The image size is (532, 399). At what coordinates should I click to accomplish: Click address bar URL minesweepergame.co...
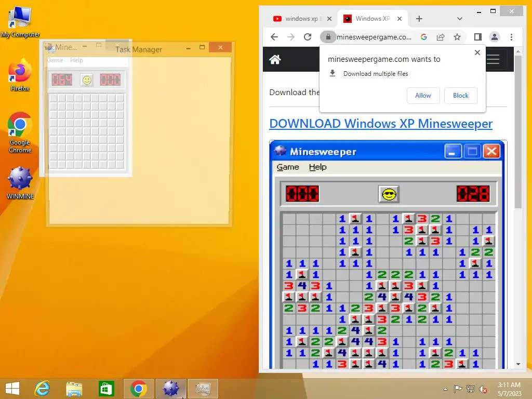tap(374, 37)
